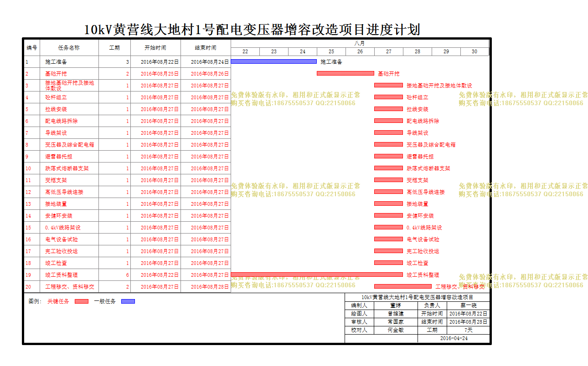
Task: Click the blue Gantt bar for 施工准备
Action: click(273, 61)
